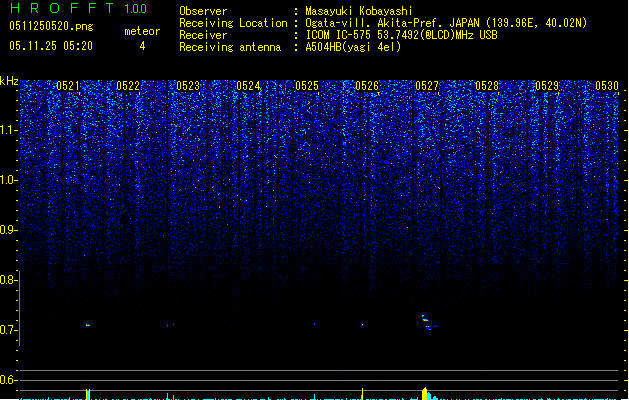
Task: Click the 0.9 kHz axis label
Action: [x=9, y=230]
